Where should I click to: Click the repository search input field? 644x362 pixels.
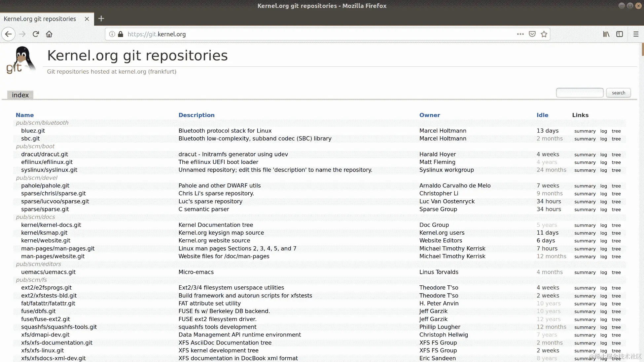(x=580, y=93)
